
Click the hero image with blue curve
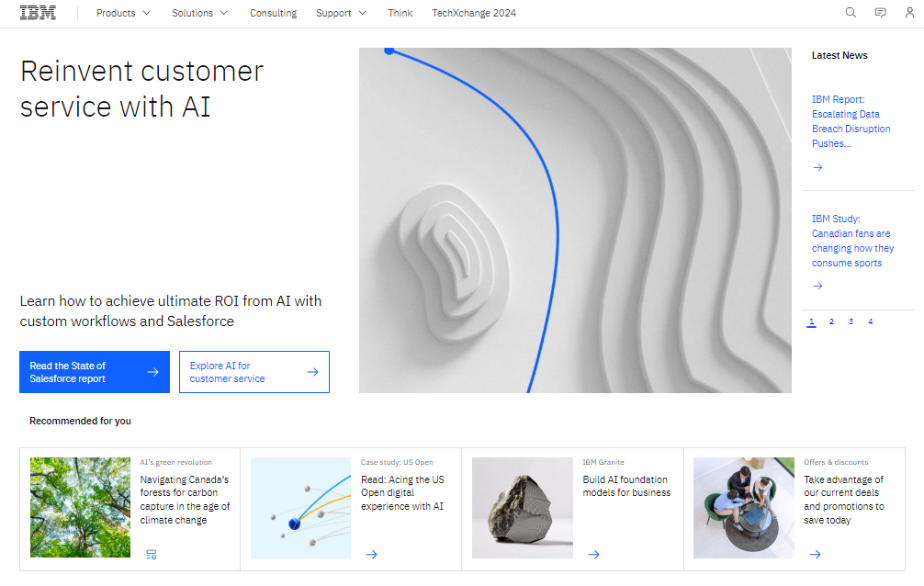pyautogui.click(x=575, y=220)
